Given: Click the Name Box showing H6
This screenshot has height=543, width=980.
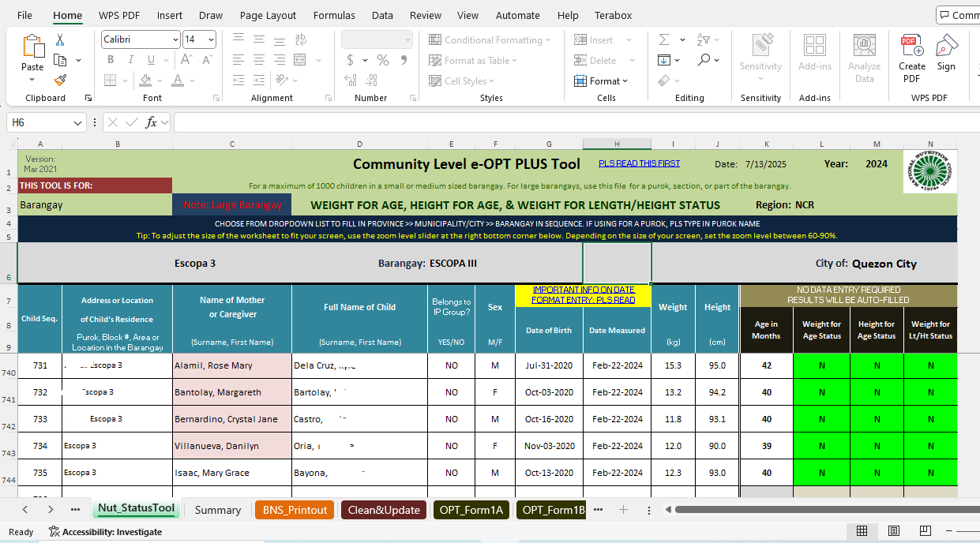Looking at the screenshot, I should pos(39,122).
